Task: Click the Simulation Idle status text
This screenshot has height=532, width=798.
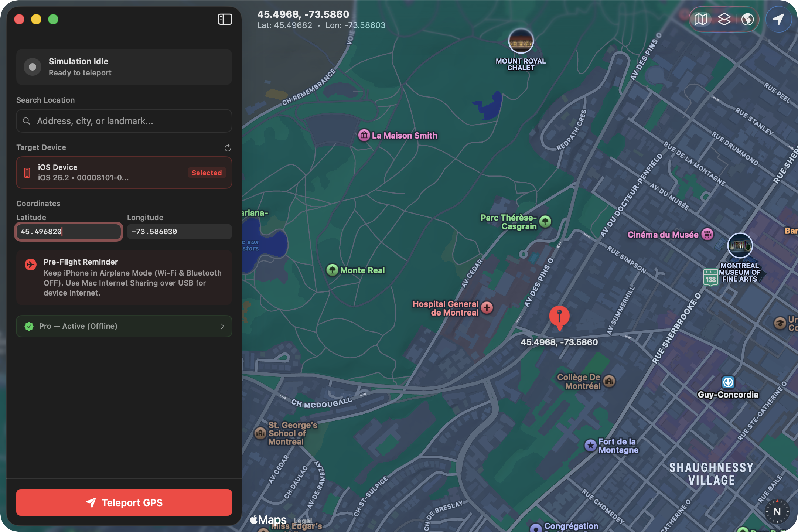Action: click(78, 61)
